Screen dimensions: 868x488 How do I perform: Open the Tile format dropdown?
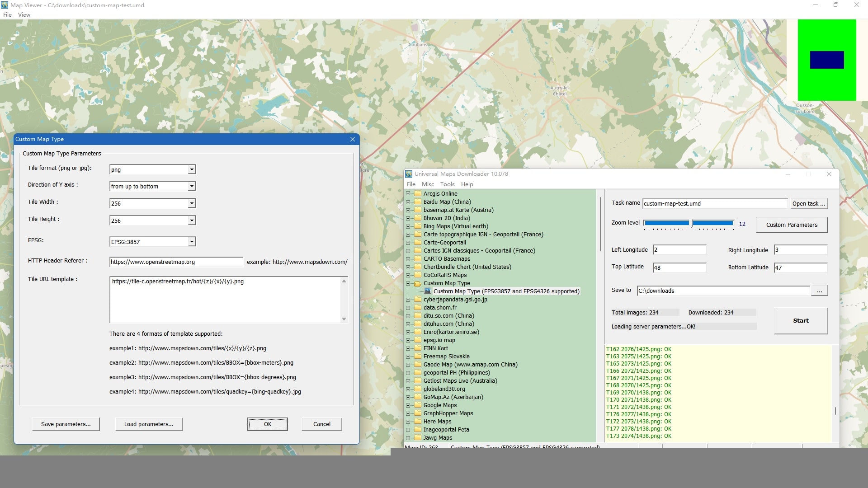pos(192,169)
